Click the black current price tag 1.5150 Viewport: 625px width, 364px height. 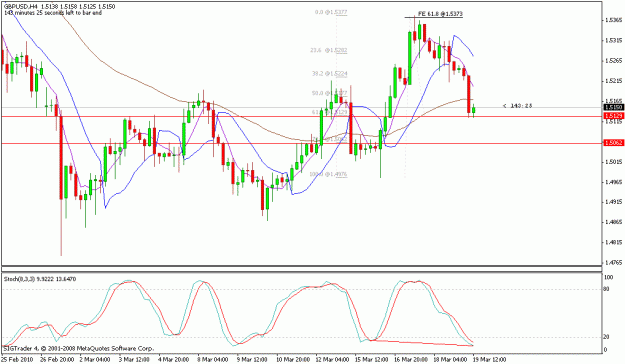(x=614, y=107)
